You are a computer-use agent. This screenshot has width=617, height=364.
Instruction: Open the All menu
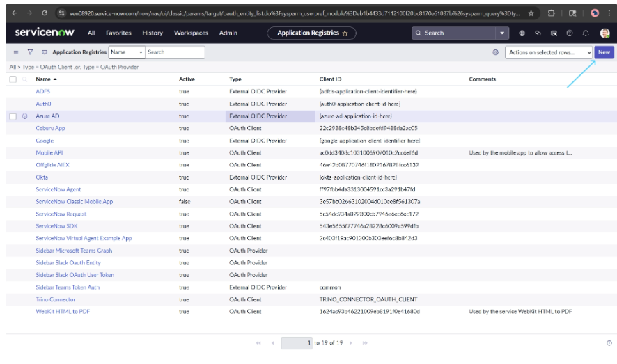(91, 33)
